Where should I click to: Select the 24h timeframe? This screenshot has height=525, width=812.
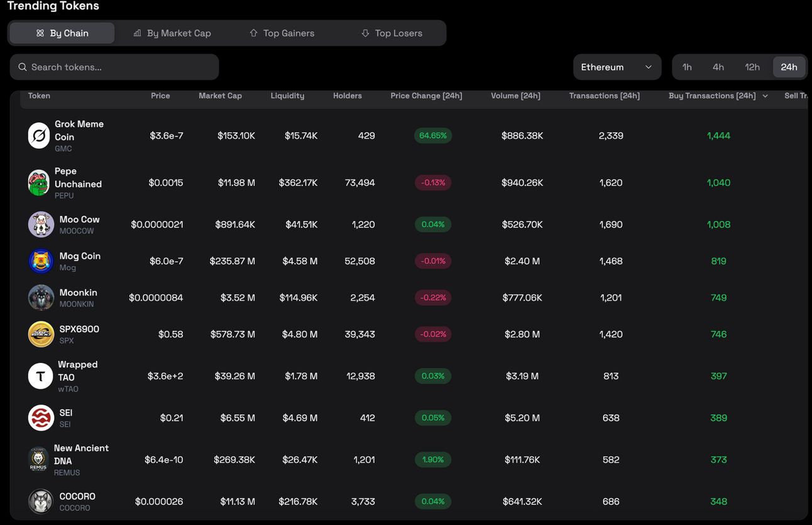point(789,67)
